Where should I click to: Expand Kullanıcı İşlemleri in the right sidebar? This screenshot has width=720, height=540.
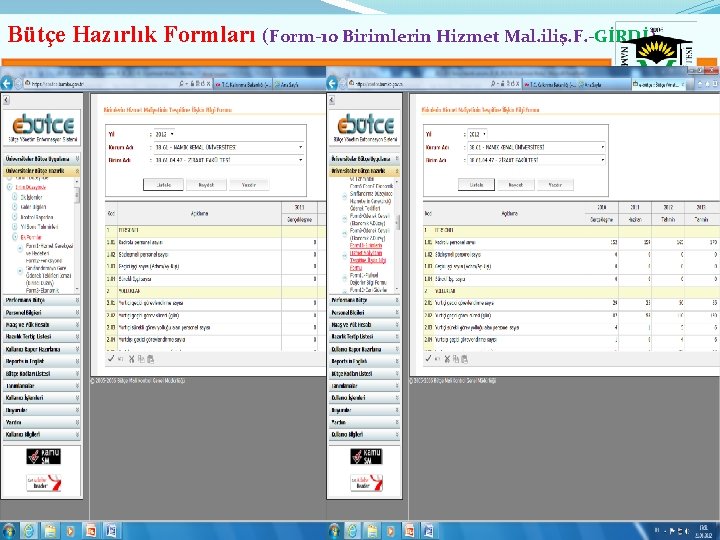click(365, 398)
